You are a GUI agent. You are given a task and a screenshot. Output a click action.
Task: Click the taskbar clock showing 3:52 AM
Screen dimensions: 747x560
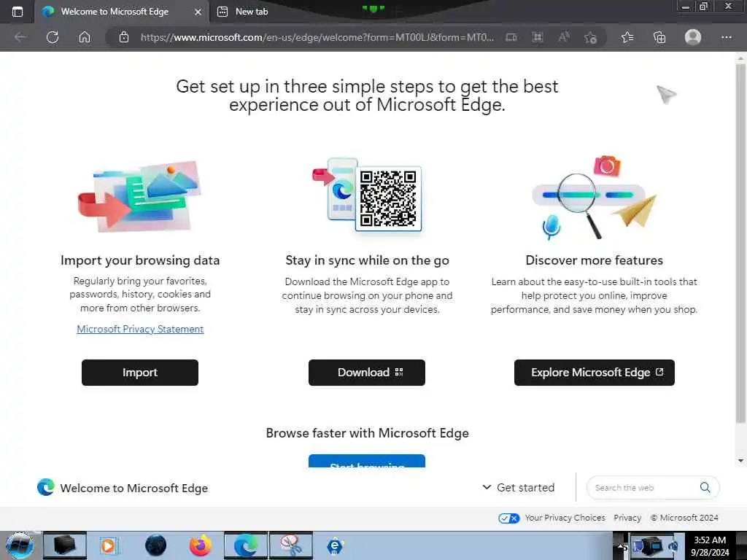tap(710, 545)
